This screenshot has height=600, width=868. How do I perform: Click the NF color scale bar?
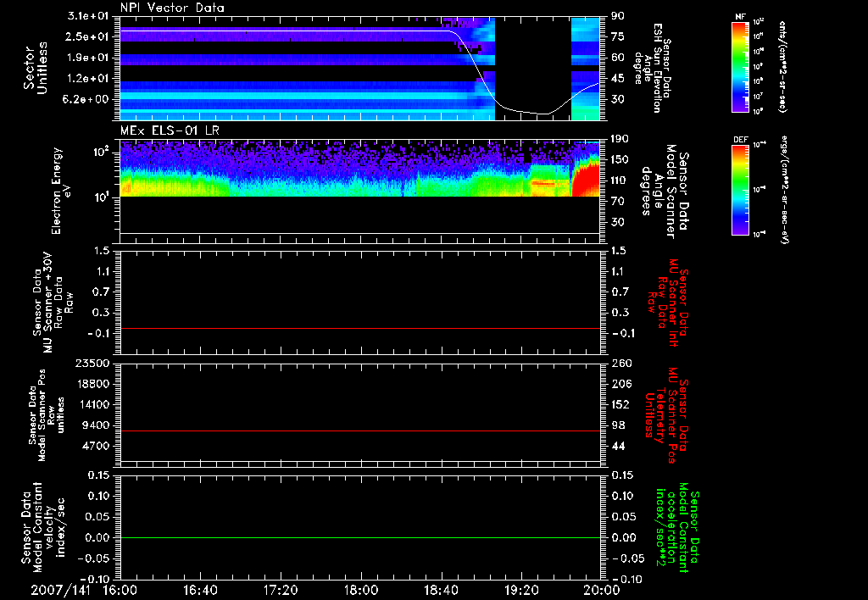coord(740,66)
